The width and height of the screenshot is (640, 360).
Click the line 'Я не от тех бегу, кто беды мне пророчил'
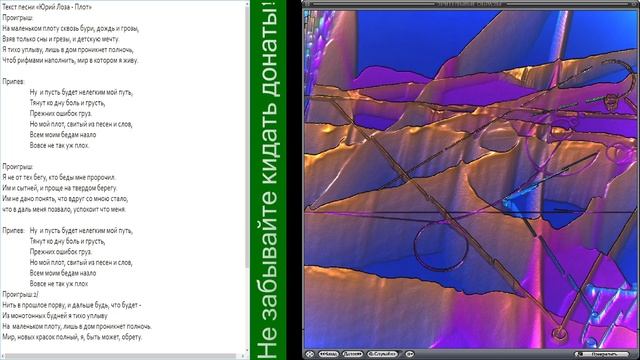coord(59,178)
